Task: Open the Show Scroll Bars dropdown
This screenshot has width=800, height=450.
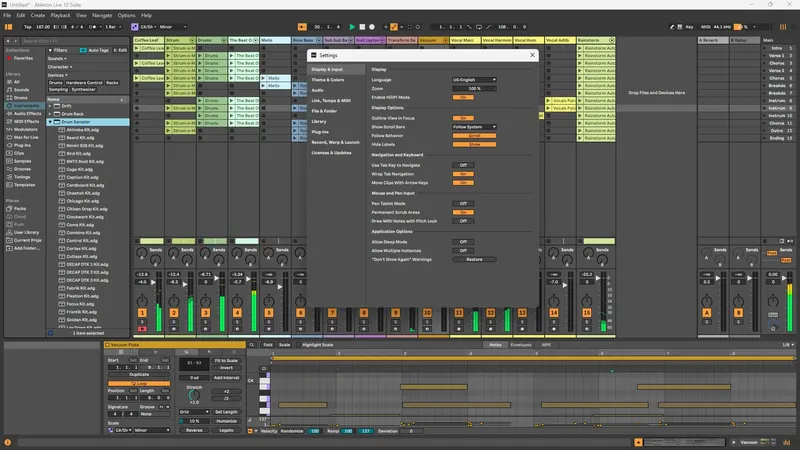Action: click(474, 127)
